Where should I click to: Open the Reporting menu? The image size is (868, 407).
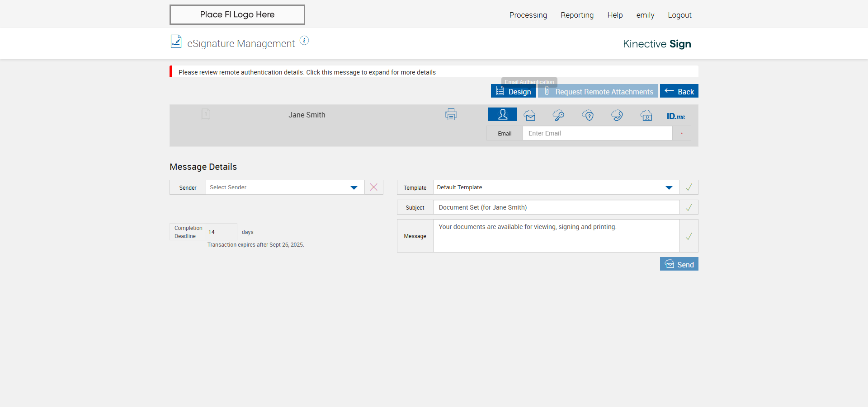tap(577, 15)
